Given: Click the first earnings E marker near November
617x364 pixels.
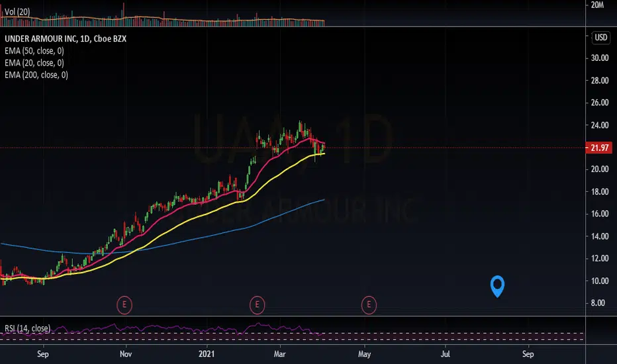Looking at the screenshot, I should coord(124,304).
